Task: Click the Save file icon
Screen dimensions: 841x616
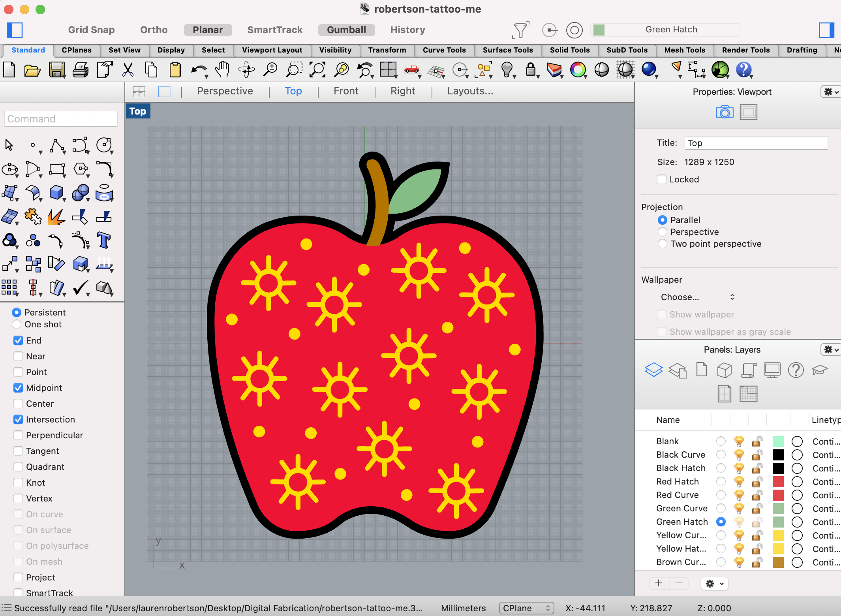Action: [x=57, y=70]
